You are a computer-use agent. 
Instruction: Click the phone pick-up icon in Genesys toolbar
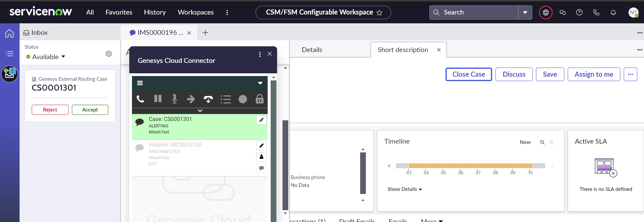pos(140,99)
